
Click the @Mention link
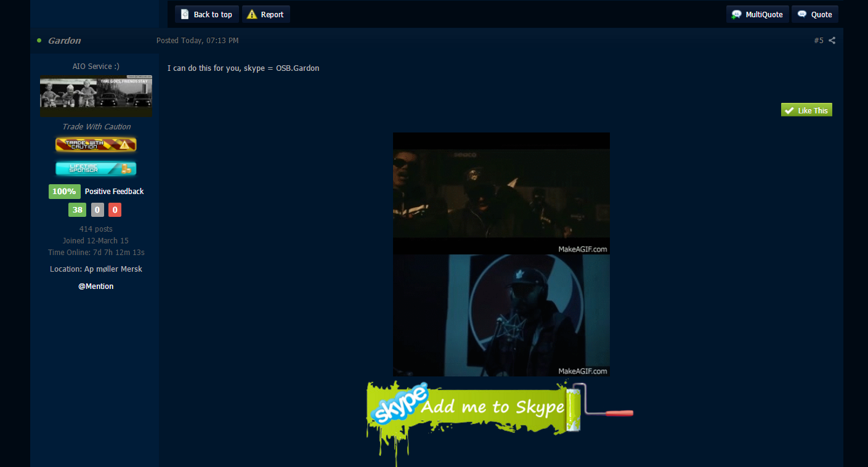point(96,286)
